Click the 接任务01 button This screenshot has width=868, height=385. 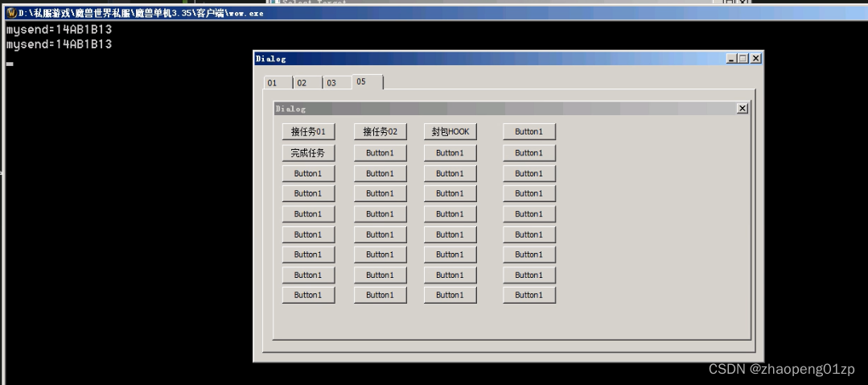[308, 132]
